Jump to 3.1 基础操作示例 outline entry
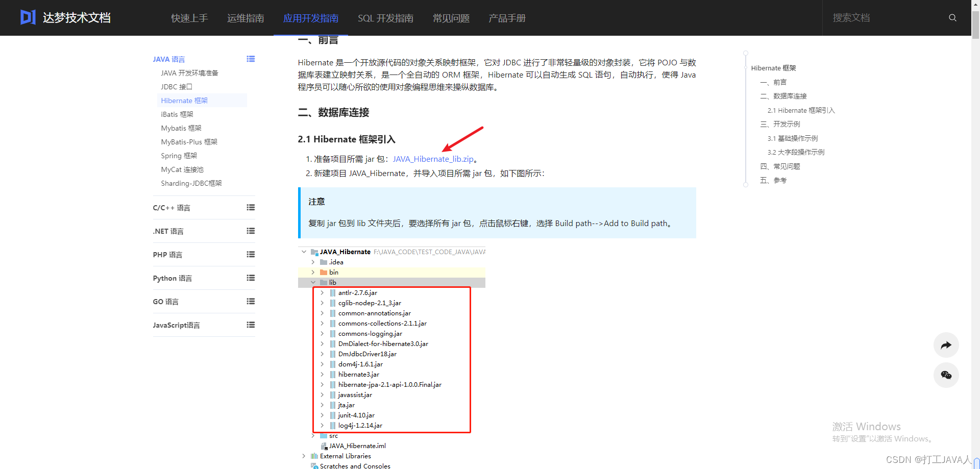The width and height of the screenshot is (980, 469). pyautogui.click(x=793, y=138)
